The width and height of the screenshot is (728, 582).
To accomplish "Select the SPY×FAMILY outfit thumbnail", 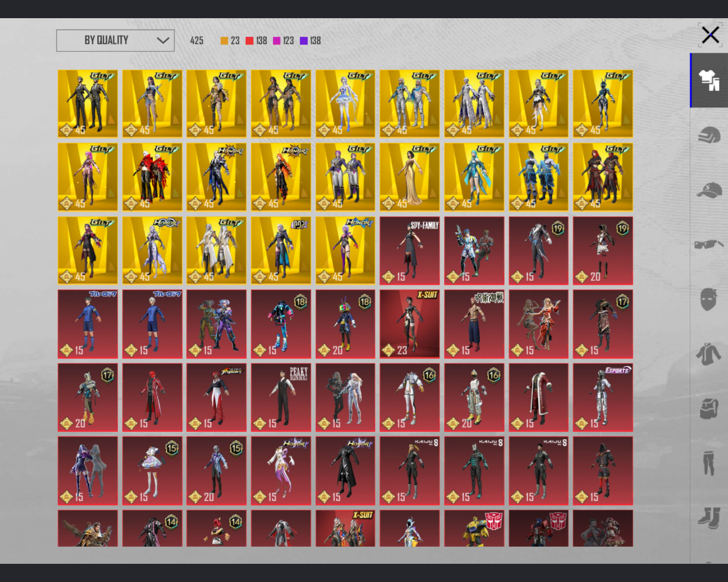I will coord(409,251).
